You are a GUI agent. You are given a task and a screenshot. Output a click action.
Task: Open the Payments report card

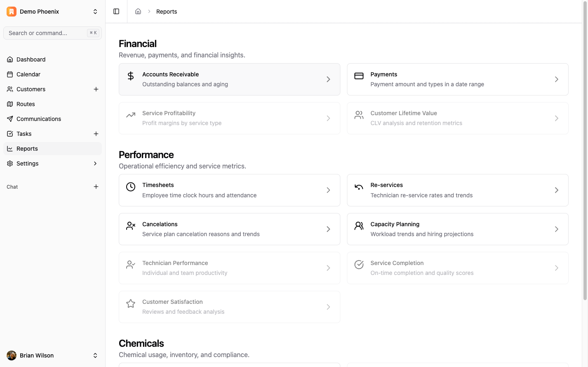(457, 79)
